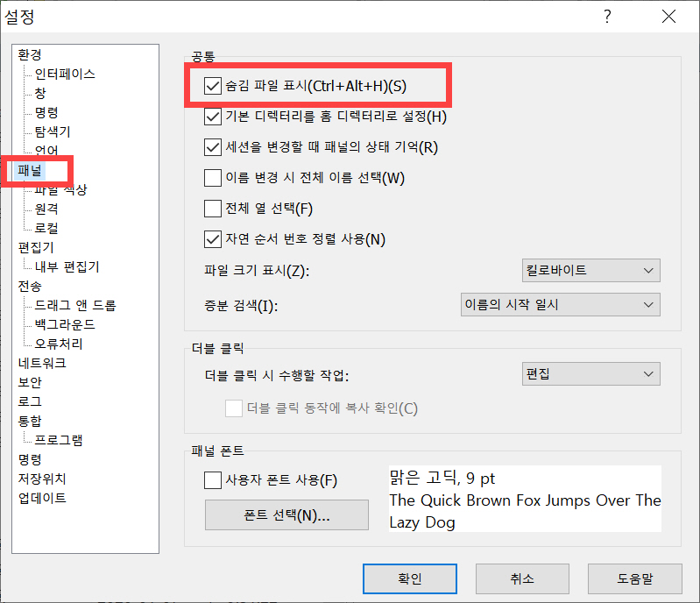Click the font preview sample text
This screenshot has height=603, width=700.
[x=525, y=499]
